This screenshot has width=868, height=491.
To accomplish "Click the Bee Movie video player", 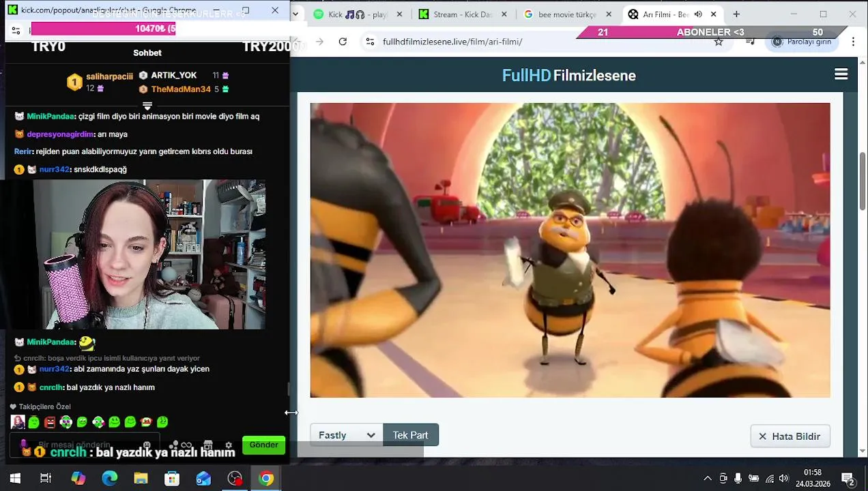I will click(x=570, y=250).
